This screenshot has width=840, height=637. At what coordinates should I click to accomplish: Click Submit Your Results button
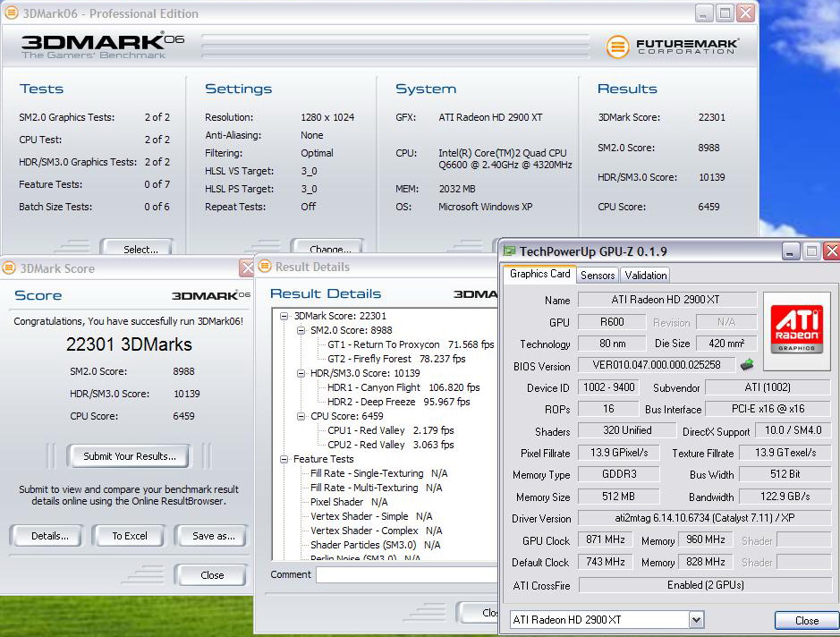pos(129,456)
